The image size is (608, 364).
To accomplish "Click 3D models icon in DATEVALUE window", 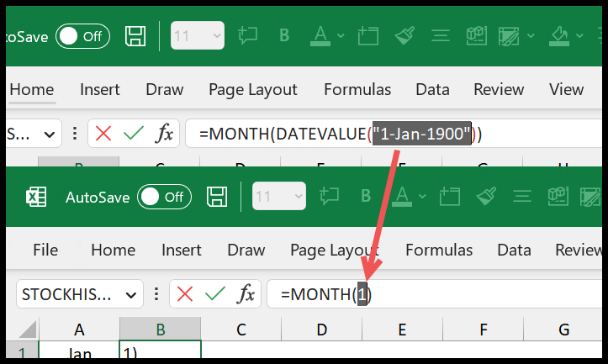I will tap(477, 35).
